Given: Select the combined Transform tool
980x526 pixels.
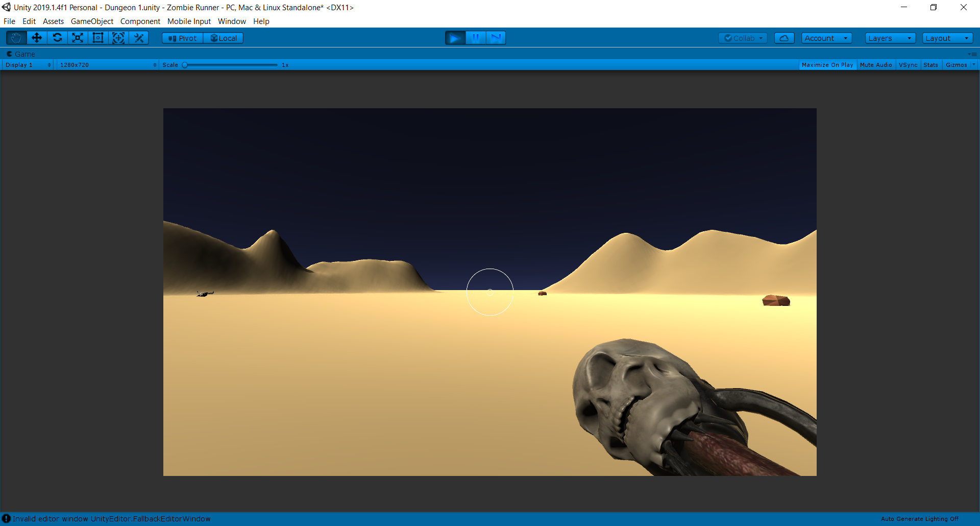Looking at the screenshot, I should tap(118, 38).
